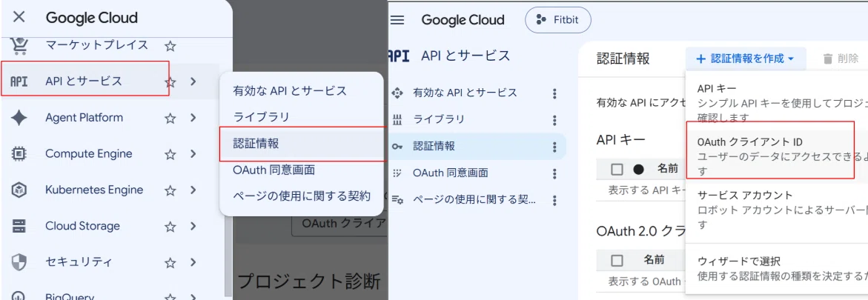Pin Compute Engine with its star
868x300 pixels.
[170, 154]
